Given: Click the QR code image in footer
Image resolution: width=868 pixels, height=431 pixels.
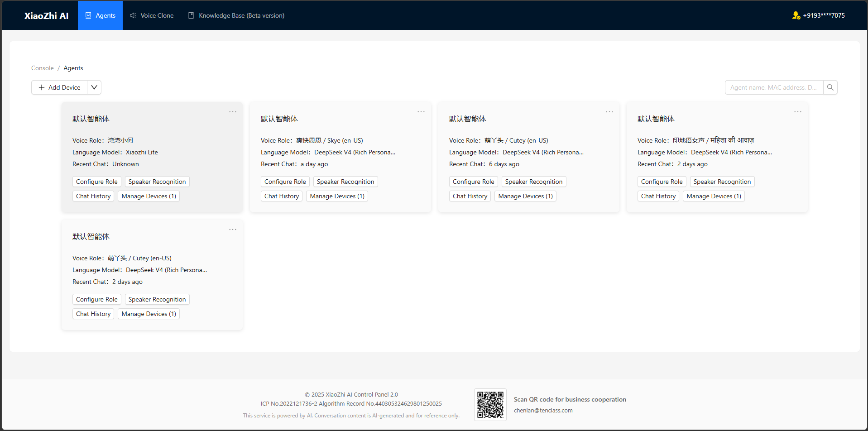Looking at the screenshot, I should pyautogui.click(x=490, y=405).
